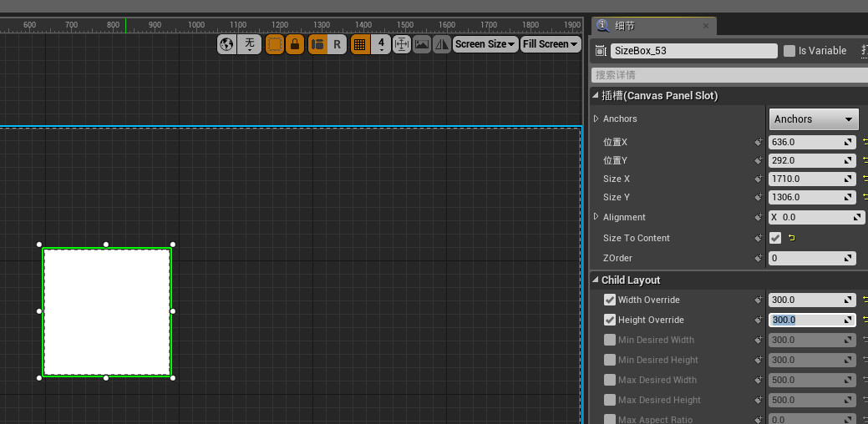Click the 位置Y value 292.0
The width and height of the screenshot is (868, 424).
[x=812, y=160]
